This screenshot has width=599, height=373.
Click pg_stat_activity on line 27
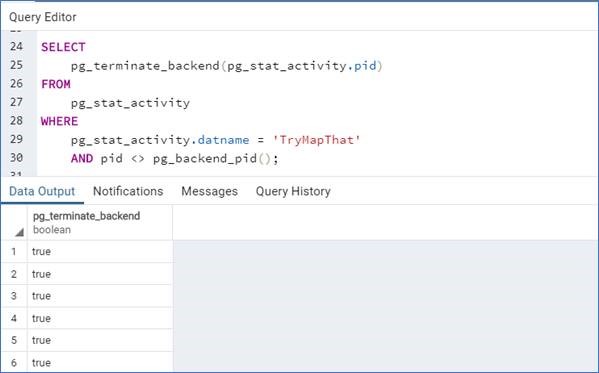[130, 103]
